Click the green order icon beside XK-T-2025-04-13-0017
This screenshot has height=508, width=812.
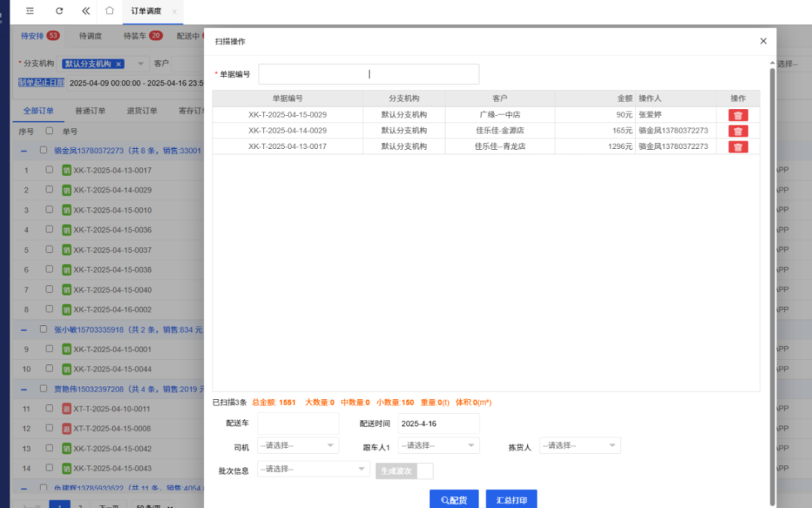click(67, 169)
